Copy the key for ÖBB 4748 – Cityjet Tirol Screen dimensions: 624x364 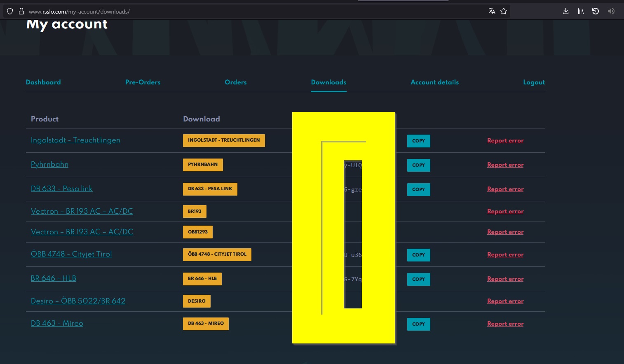click(418, 255)
